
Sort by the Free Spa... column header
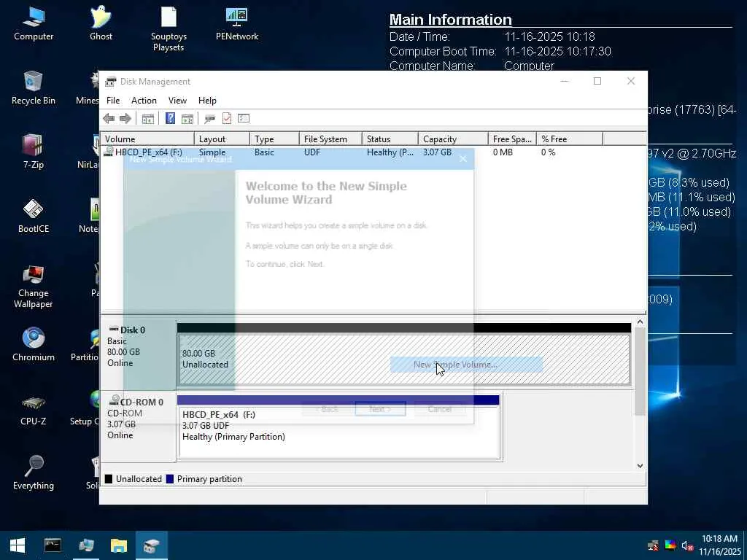tap(512, 139)
